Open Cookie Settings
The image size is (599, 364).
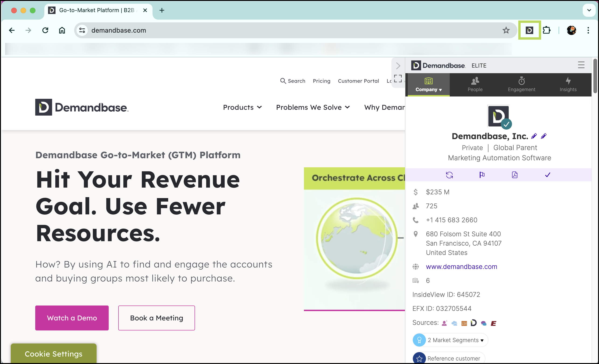point(53,354)
